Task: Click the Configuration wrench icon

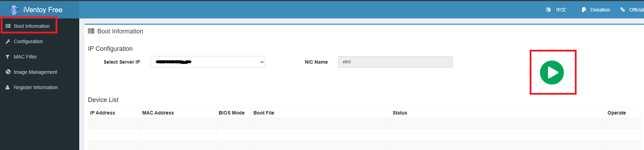Action: click(8, 41)
